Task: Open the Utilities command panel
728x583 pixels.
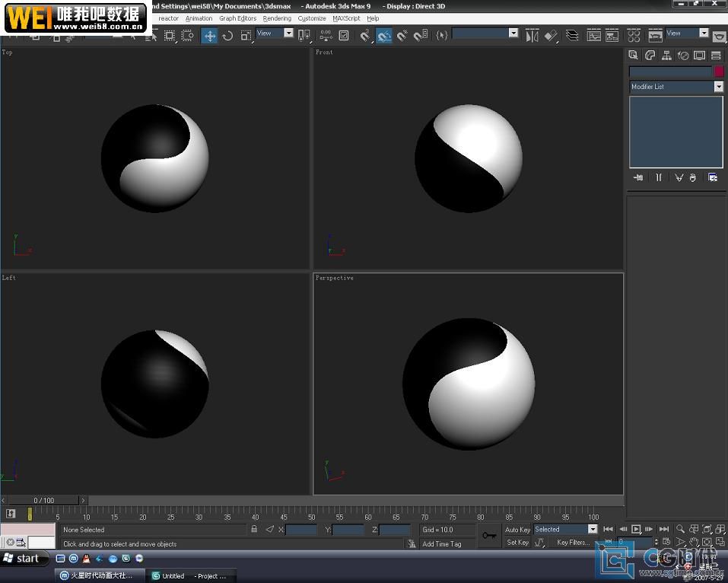Action: tap(716, 56)
